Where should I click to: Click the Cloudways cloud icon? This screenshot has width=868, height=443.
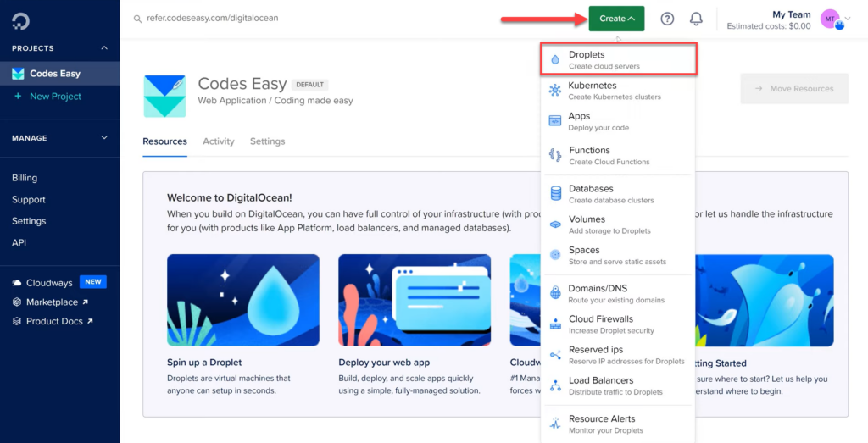pyautogui.click(x=17, y=283)
